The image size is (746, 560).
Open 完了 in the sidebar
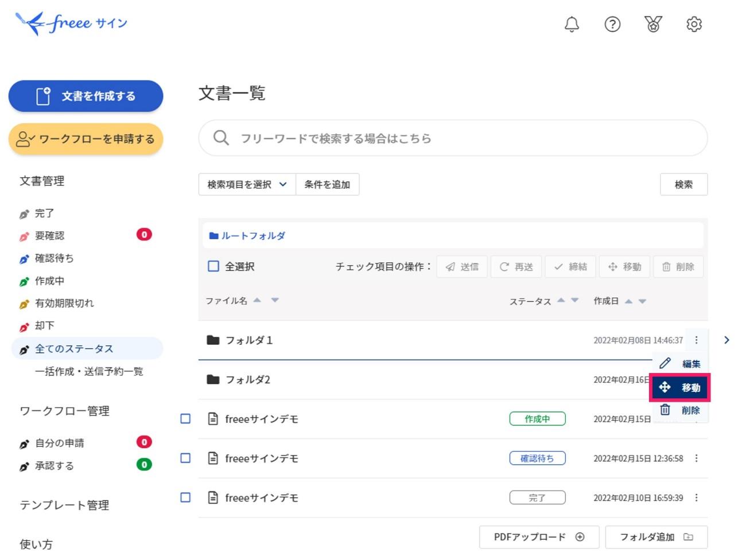coord(44,213)
